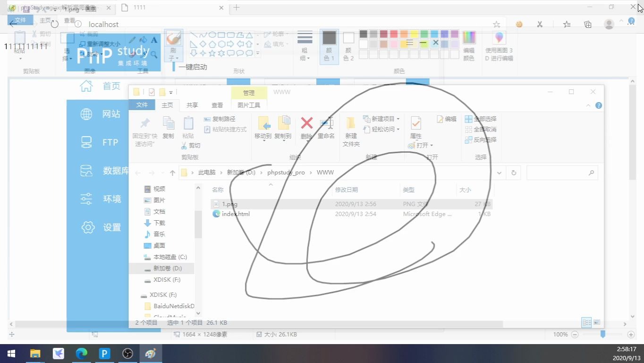Select 颜色 1 in Paint ribbon
The image size is (644, 363).
(x=329, y=46)
